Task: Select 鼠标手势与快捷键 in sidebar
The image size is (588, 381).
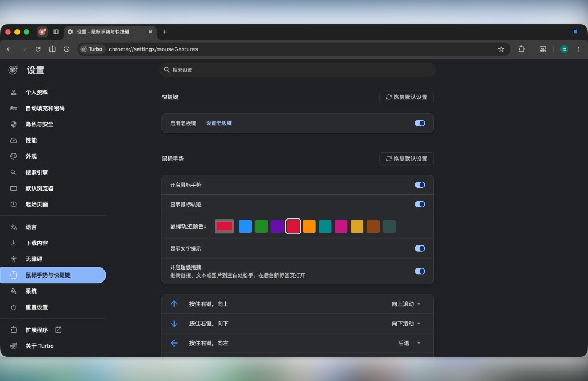Action: click(x=53, y=275)
